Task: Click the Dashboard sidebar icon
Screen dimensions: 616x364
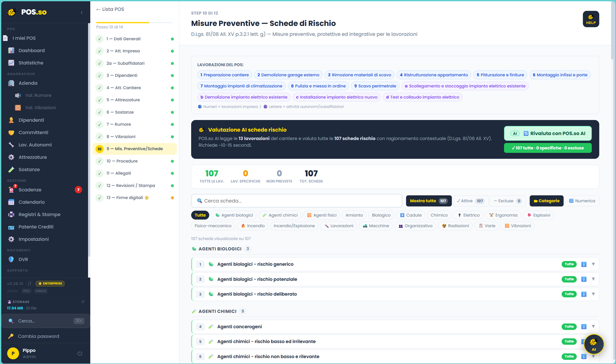Action: pos(11,50)
